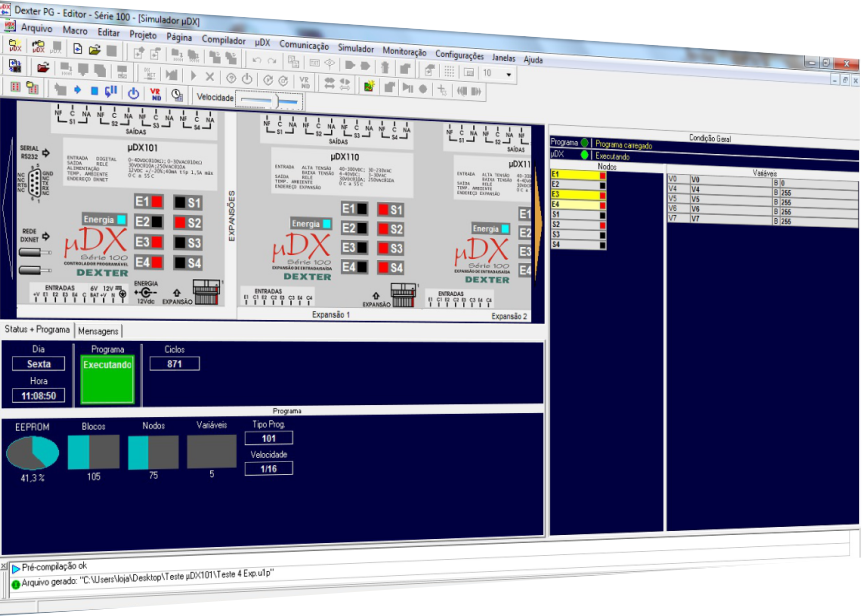Image resolution: width=862 pixels, height=616 pixels.
Task: Click the red folder icon in second toolbar row
Action: click(43, 68)
